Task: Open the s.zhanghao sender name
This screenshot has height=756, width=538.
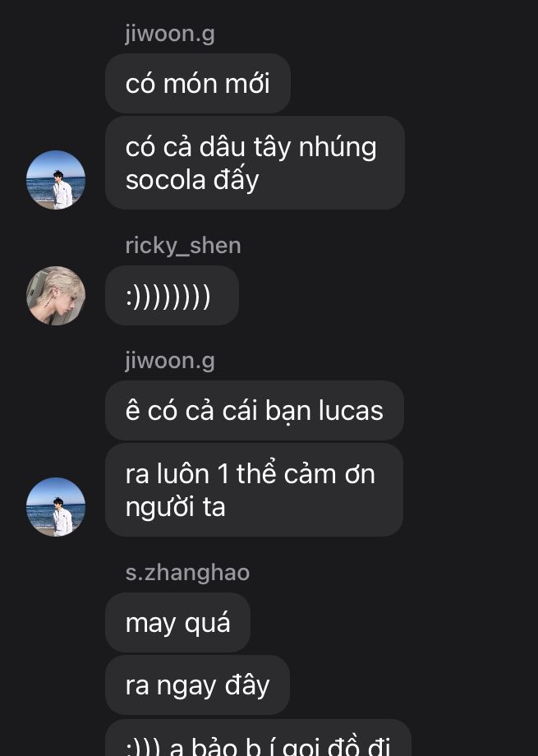Action: click(x=187, y=573)
